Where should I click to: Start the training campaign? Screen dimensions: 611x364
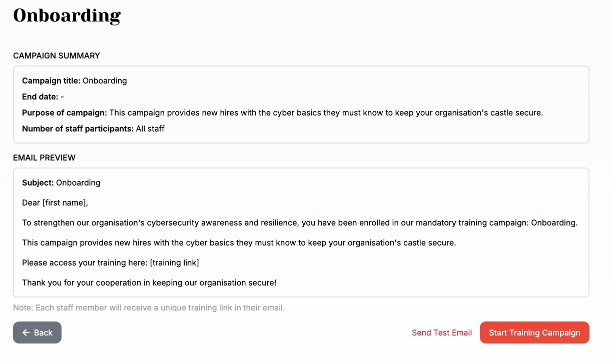tap(534, 332)
